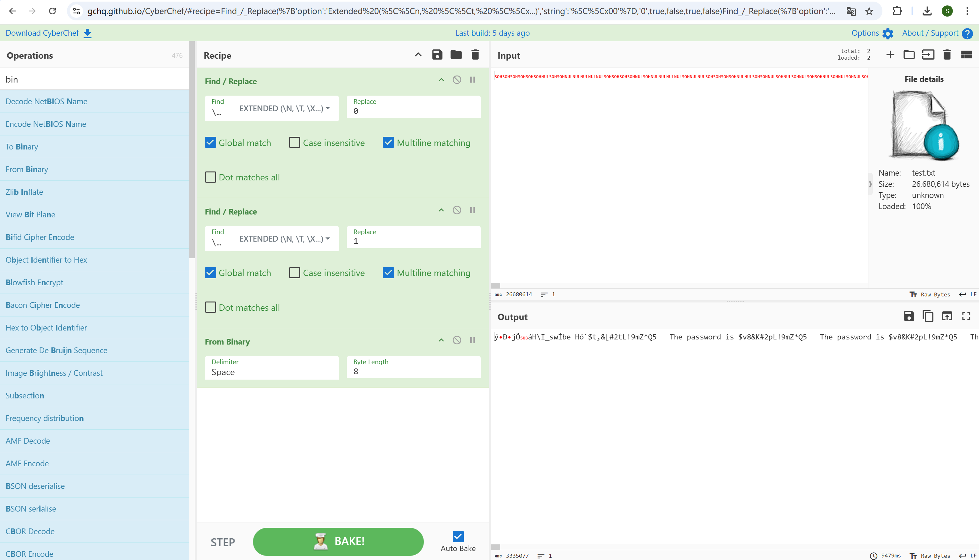Screen dimensions: 979x560
Task: Bookmark this page with the star icon
Action: click(x=869, y=11)
